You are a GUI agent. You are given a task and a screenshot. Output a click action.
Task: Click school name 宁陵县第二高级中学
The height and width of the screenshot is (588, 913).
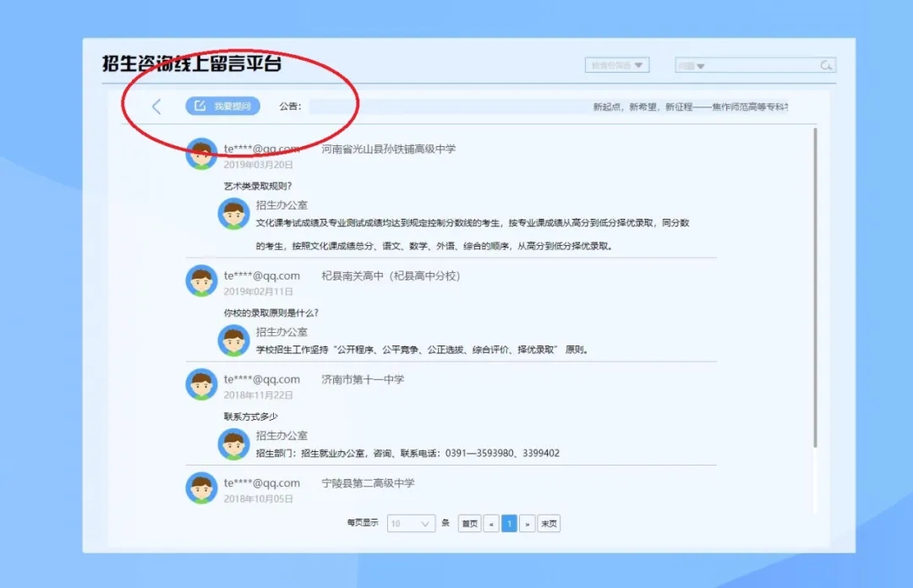point(368,483)
